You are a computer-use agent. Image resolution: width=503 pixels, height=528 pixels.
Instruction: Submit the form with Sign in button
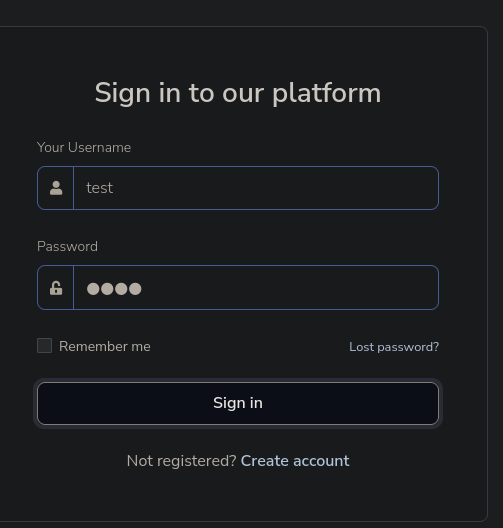point(238,403)
